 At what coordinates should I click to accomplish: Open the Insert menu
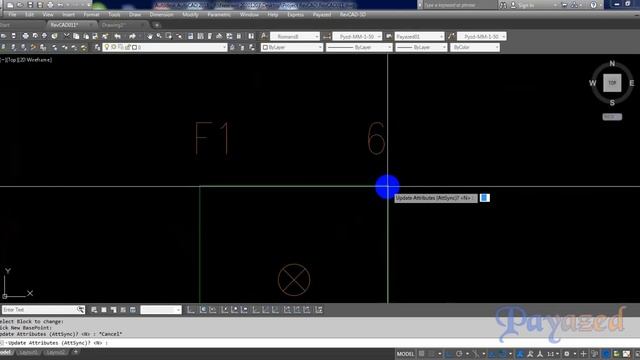[x=68, y=14]
